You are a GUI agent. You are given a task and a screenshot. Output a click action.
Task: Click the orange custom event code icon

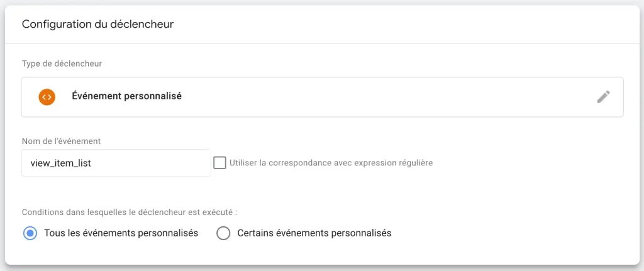pos(47,97)
